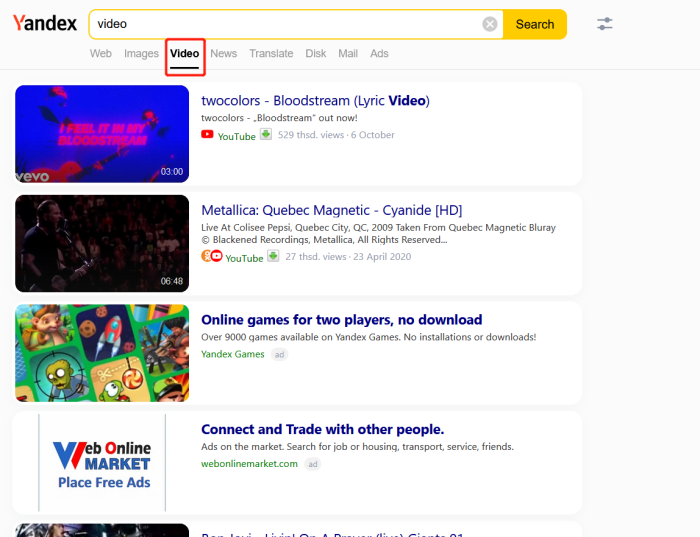The width and height of the screenshot is (700, 537).
Task: Open twocolors - Bloodstream (Lyric Video) link
Action: coord(315,101)
